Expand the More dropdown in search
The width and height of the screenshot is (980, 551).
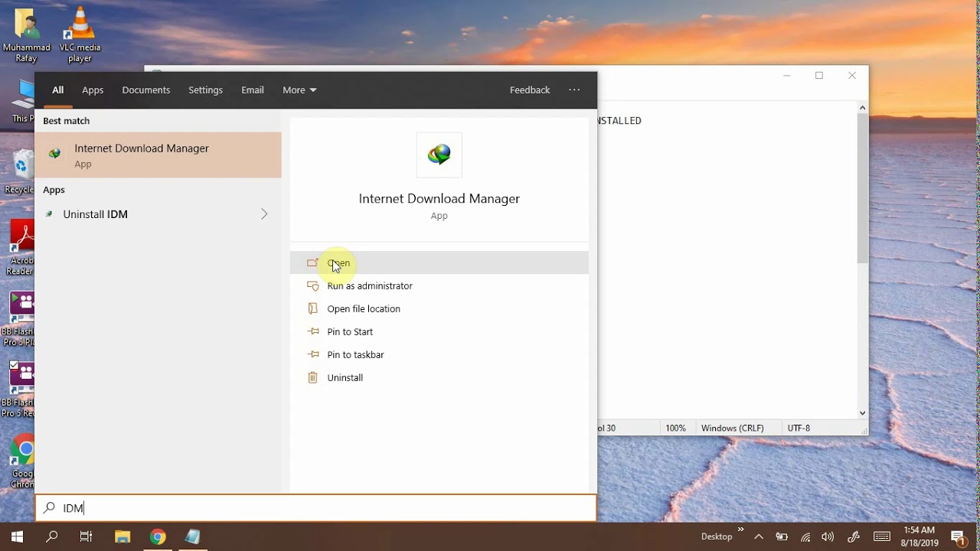point(299,90)
